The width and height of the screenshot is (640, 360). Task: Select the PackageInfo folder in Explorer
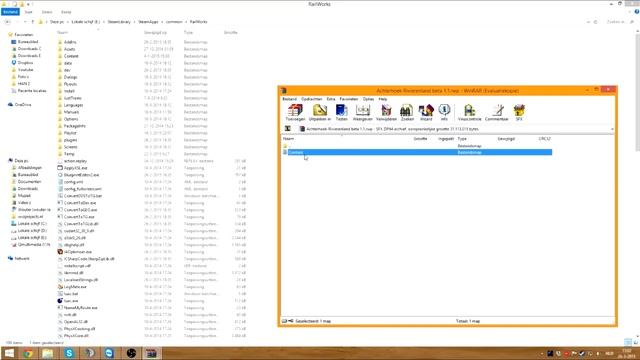[x=75, y=126]
